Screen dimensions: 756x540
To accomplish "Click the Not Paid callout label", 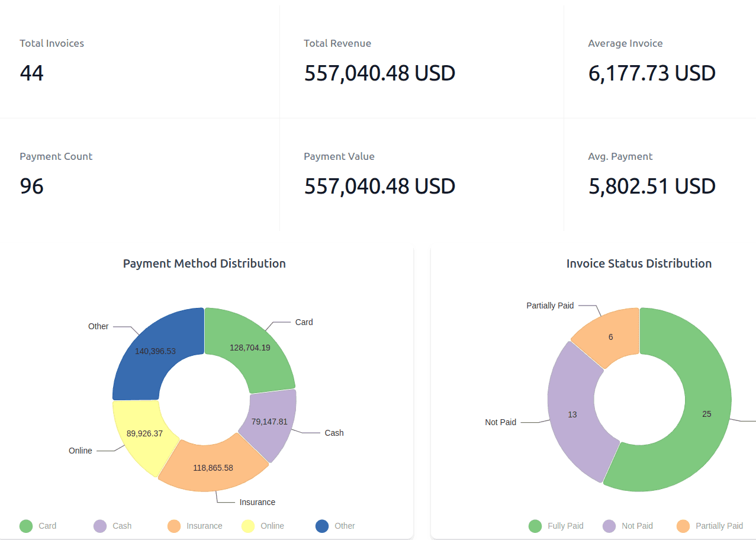I will point(501,422).
